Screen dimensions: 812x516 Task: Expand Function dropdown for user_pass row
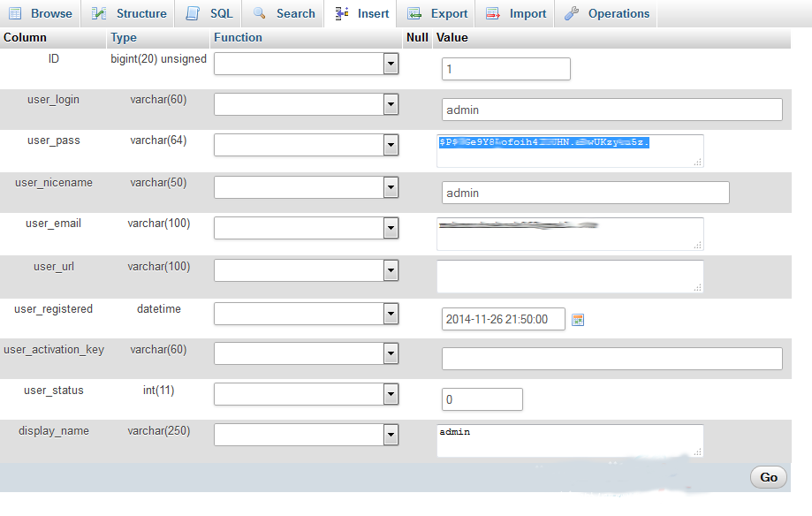[306, 147]
